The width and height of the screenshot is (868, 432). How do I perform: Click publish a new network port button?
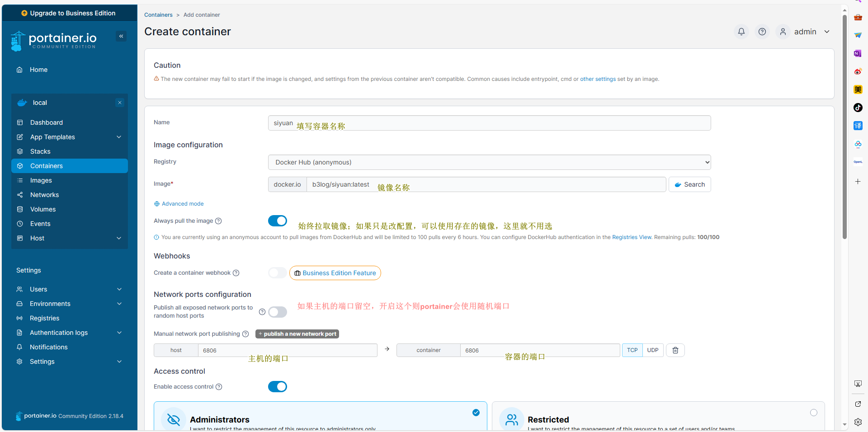point(297,334)
